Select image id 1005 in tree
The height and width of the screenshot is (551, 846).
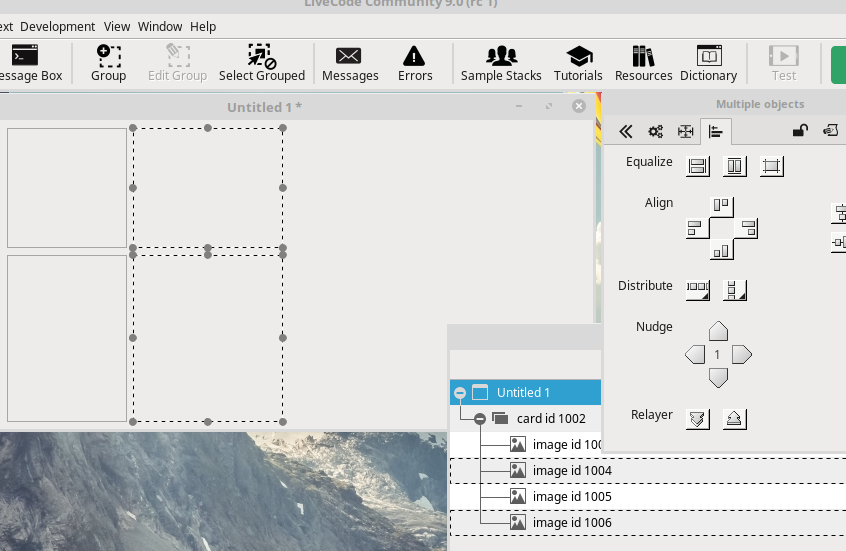pos(571,497)
